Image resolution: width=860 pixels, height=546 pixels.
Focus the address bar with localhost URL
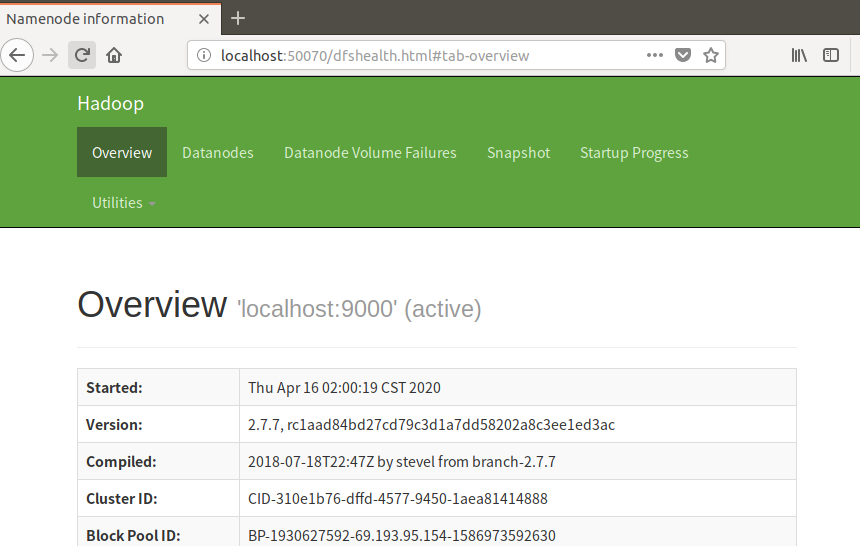tap(420, 56)
